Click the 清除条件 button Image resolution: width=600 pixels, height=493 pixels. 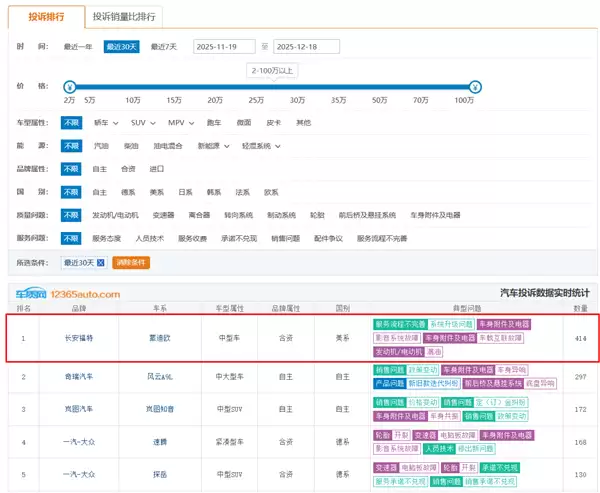pyautogui.click(x=131, y=262)
